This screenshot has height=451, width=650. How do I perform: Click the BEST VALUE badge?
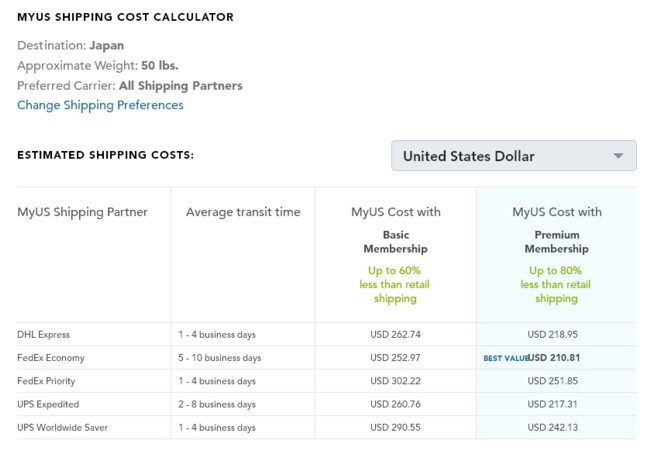click(x=505, y=358)
